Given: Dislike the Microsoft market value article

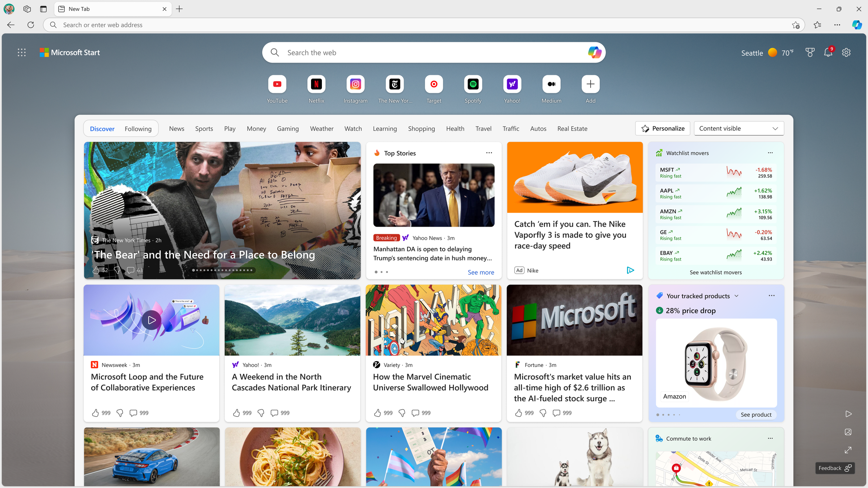Looking at the screenshot, I should [543, 413].
